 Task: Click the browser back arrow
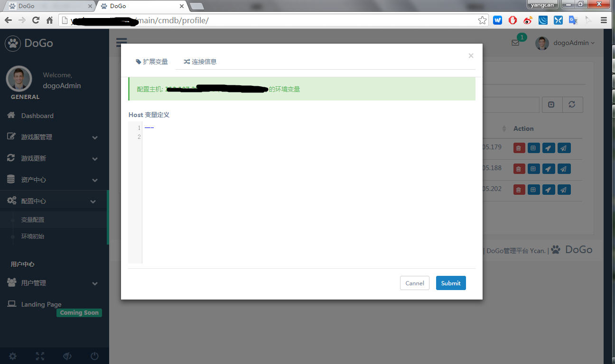pyautogui.click(x=8, y=20)
